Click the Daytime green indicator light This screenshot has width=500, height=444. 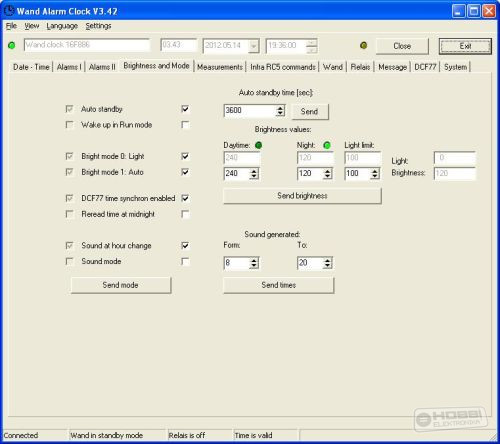point(258,145)
